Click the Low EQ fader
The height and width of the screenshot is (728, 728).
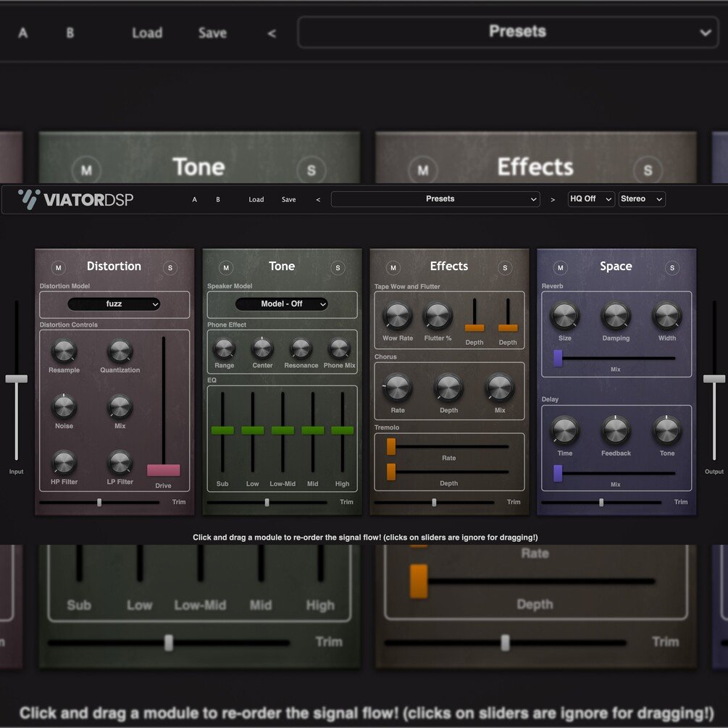(x=253, y=430)
